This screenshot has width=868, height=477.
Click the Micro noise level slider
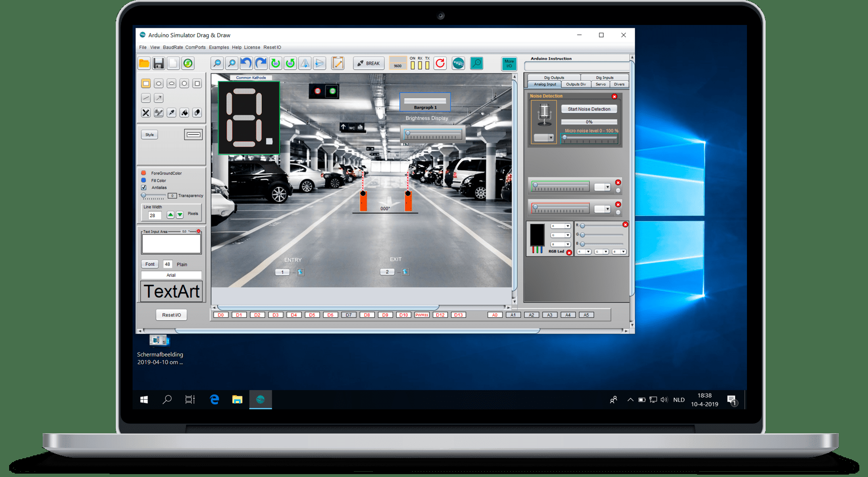tap(589, 138)
